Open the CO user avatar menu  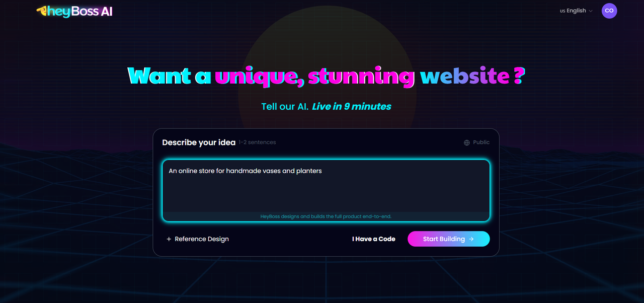(609, 11)
